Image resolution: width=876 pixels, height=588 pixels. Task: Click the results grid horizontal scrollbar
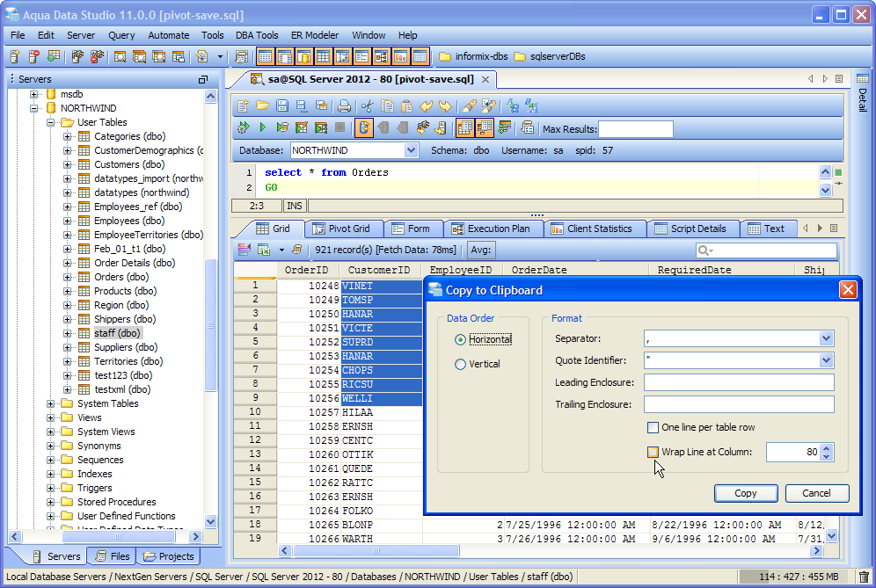(376, 550)
